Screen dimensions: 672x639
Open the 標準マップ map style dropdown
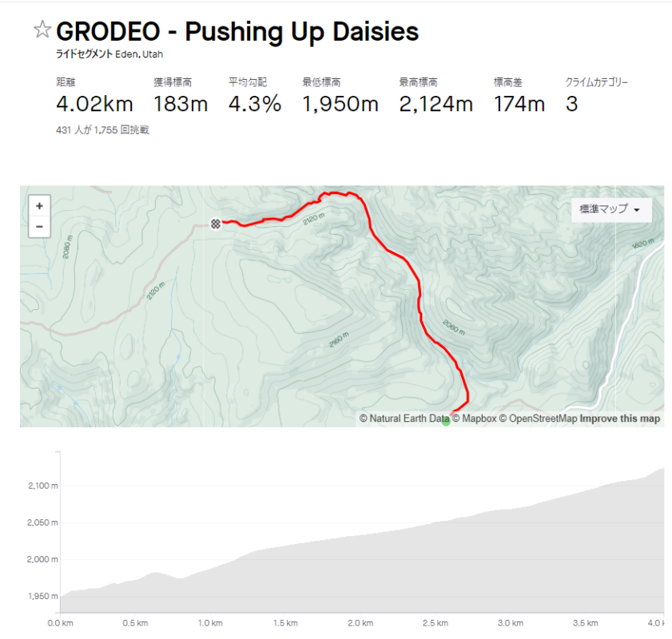(610, 209)
